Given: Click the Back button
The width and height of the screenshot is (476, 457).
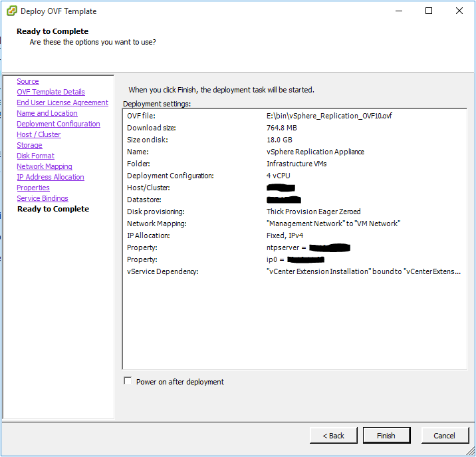Looking at the screenshot, I should click(x=333, y=436).
